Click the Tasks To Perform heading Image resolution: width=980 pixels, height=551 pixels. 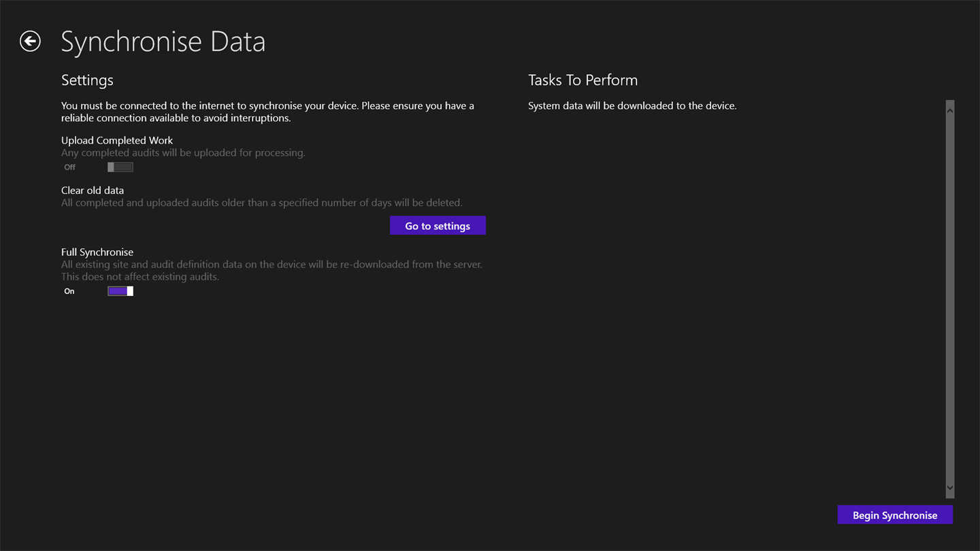click(583, 80)
